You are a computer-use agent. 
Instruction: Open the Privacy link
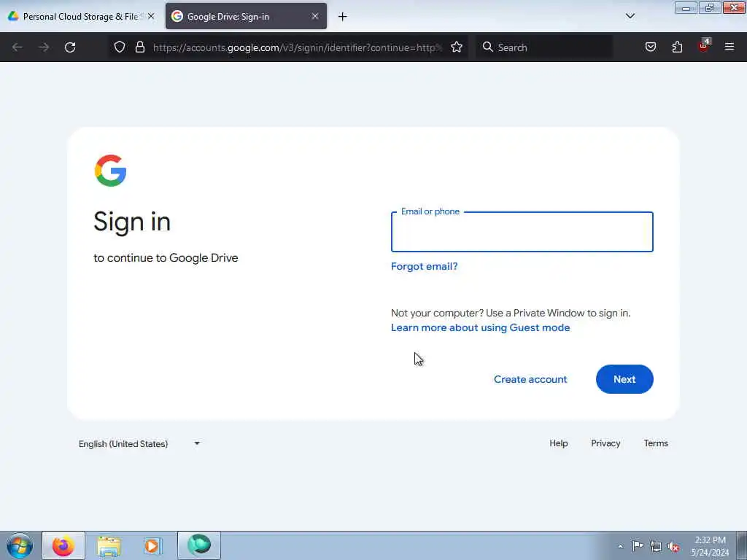(x=605, y=443)
